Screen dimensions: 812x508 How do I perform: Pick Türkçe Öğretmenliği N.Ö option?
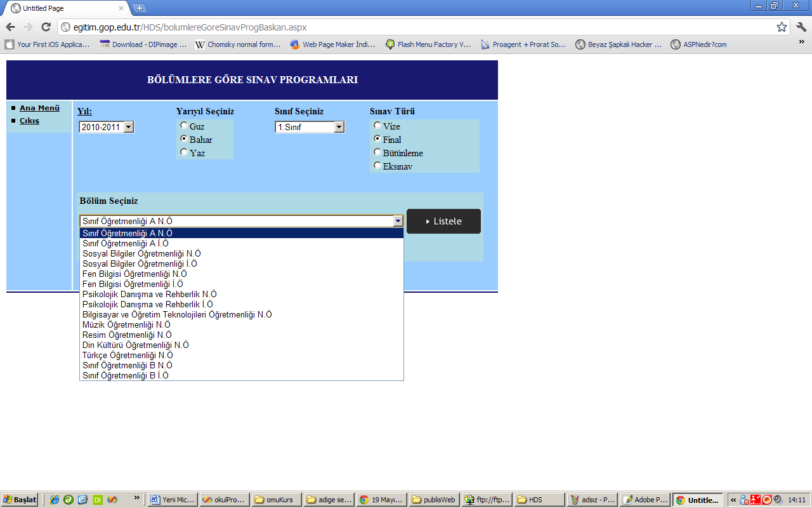pyautogui.click(x=128, y=355)
